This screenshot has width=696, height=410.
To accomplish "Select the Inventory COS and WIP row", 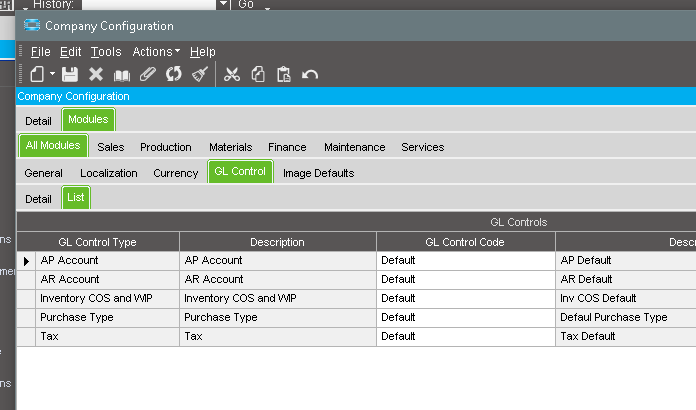I will pos(99,298).
